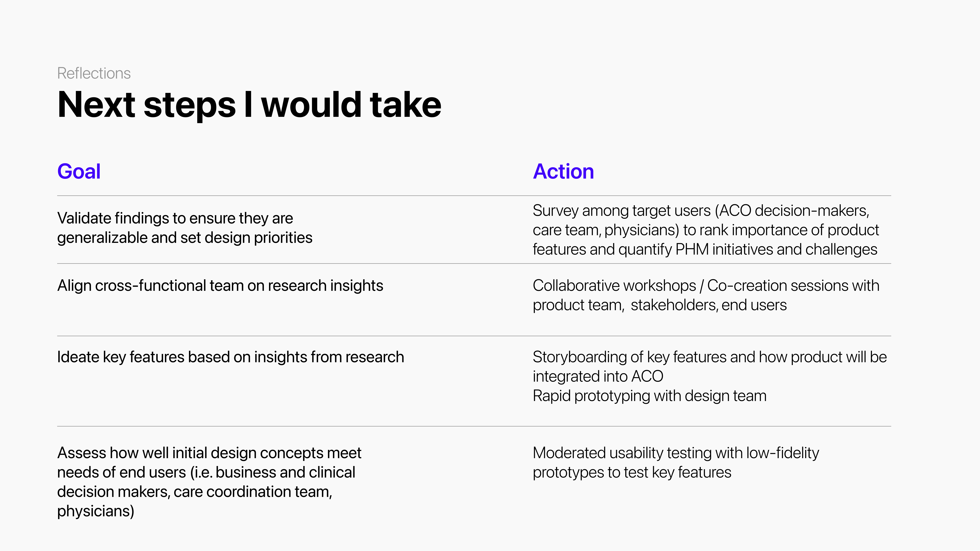Click 'Moderated usability testing' action text
Image resolution: width=980 pixels, height=551 pixels.
coord(676,462)
